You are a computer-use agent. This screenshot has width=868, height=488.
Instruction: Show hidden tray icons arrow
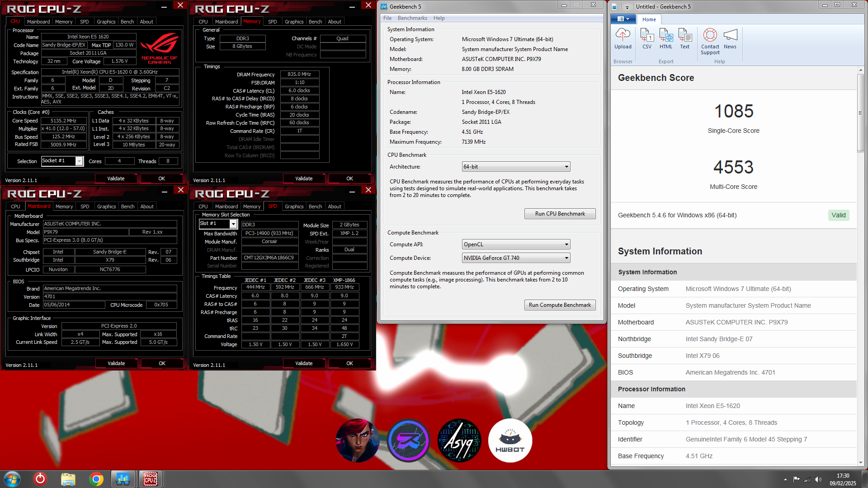click(785, 479)
